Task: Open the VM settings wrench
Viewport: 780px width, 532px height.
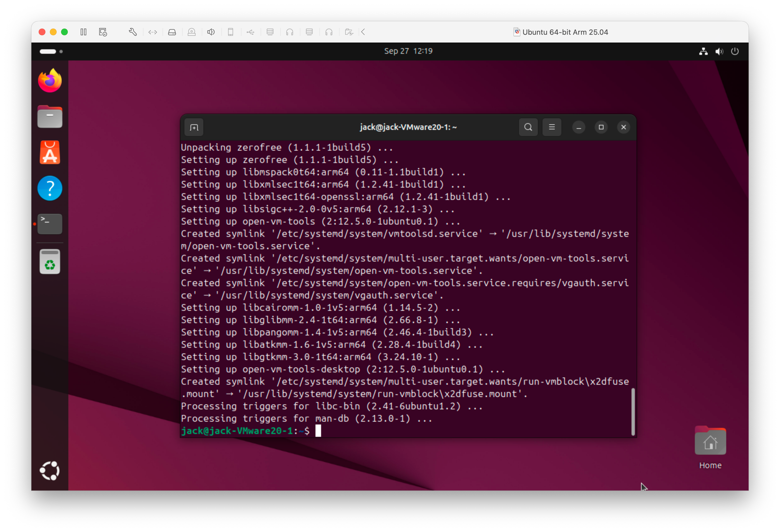Action: click(x=133, y=32)
